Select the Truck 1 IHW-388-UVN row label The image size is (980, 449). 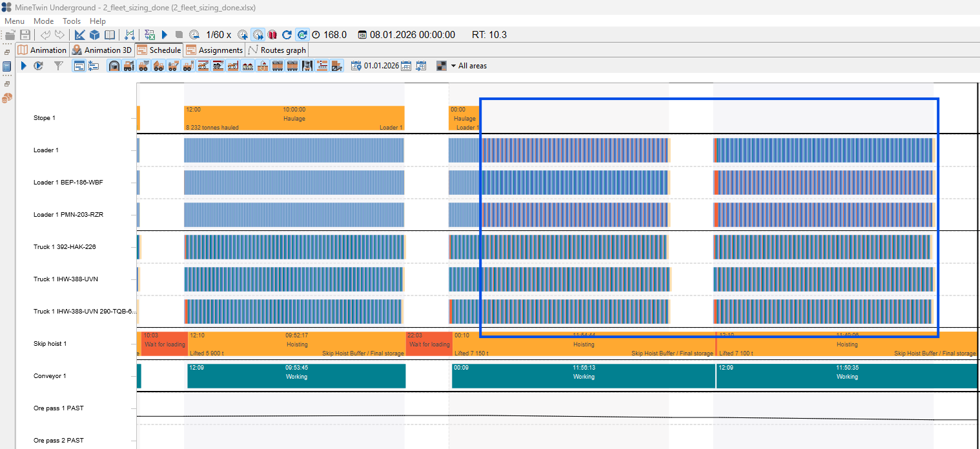pyautogui.click(x=66, y=279)
